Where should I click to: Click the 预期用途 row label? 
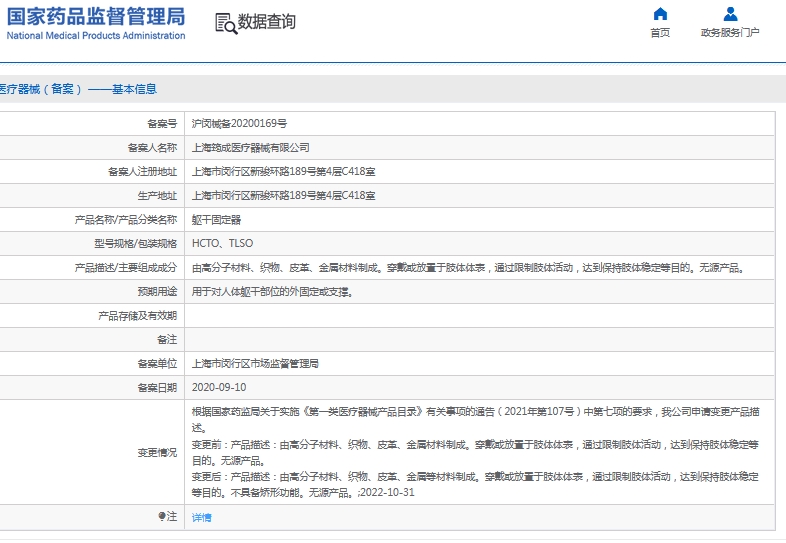(x=157, y=292)
